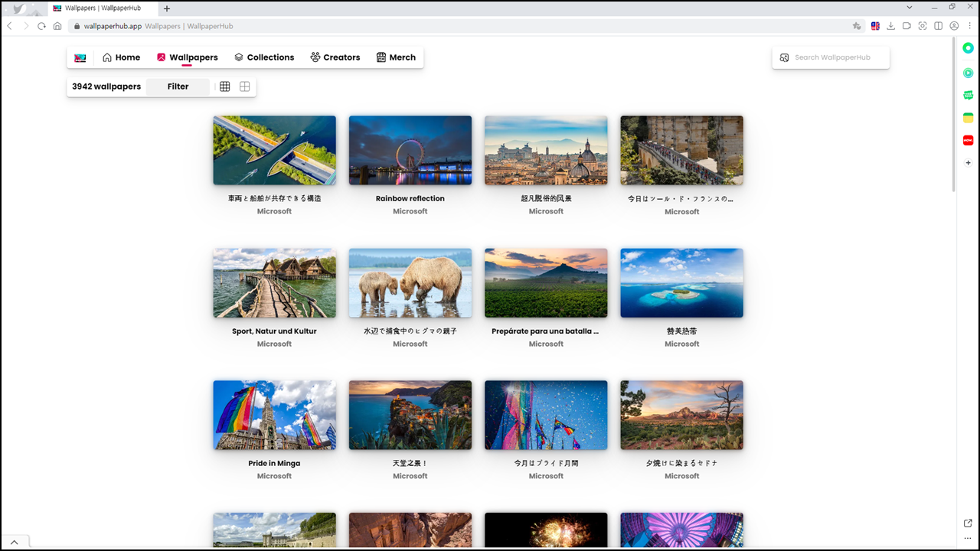The height and width of the screenshot is (551, 980).
Task: Click the Rainbow reflection title
Action: click(410, 198)
